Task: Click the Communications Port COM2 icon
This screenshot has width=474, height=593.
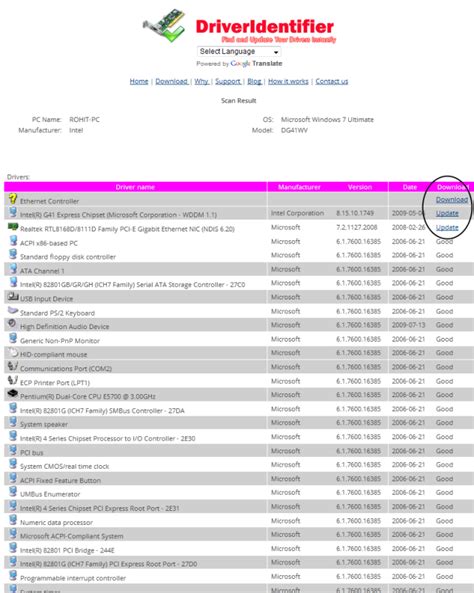Action: tap(13, 366)
